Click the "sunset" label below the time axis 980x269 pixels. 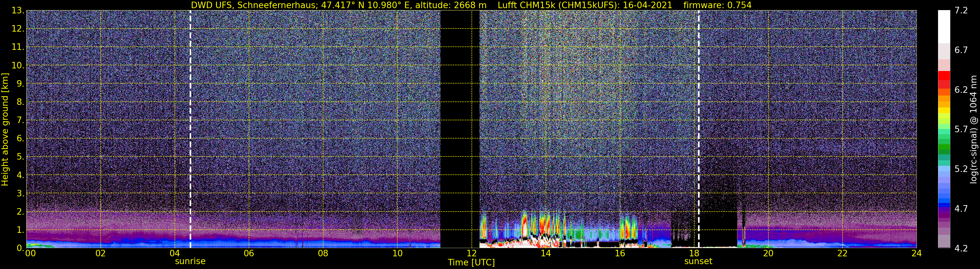pos(698,262)
